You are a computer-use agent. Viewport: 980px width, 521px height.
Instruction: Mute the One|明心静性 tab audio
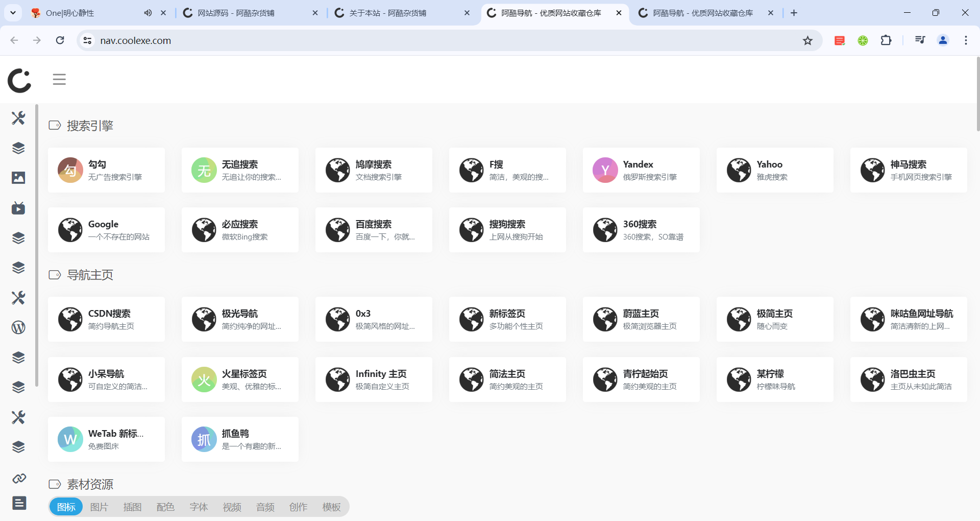[x=148, y=13]
